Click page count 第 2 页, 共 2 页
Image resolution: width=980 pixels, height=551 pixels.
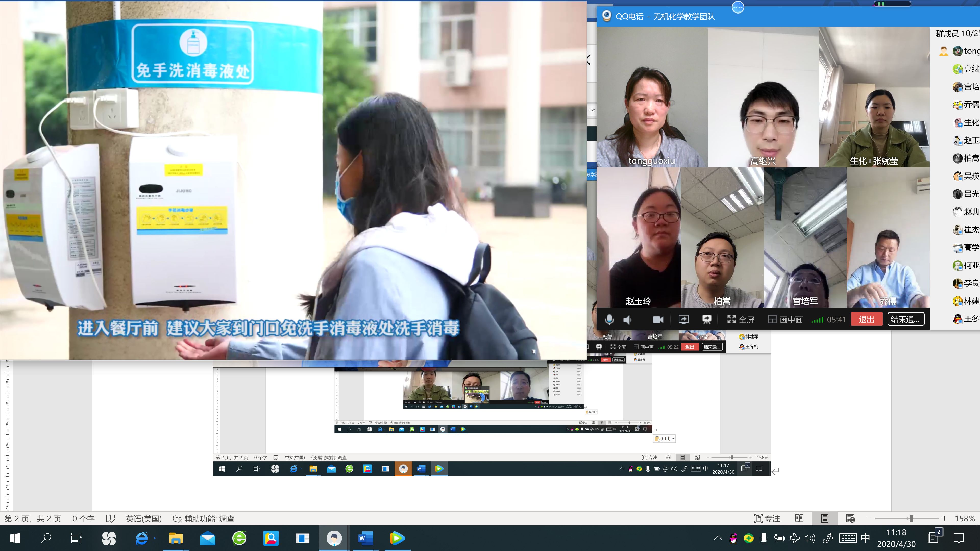[33, 519]
